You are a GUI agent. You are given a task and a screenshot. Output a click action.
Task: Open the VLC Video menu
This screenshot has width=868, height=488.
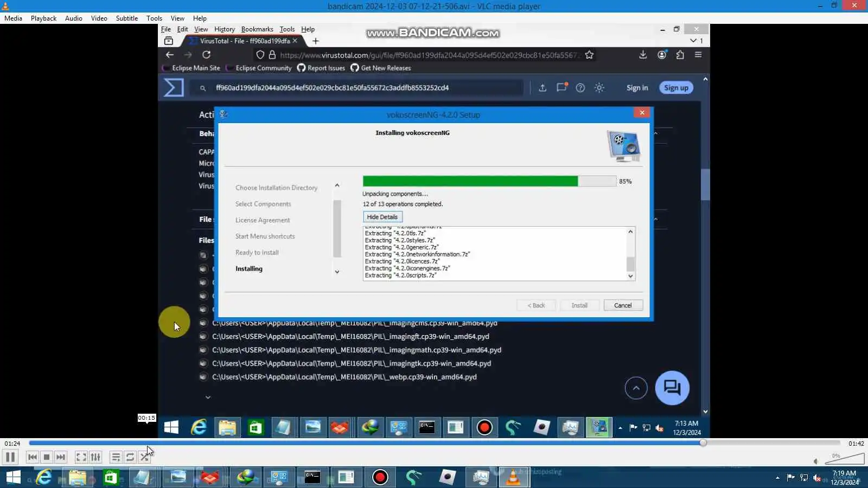coord(99,18)
